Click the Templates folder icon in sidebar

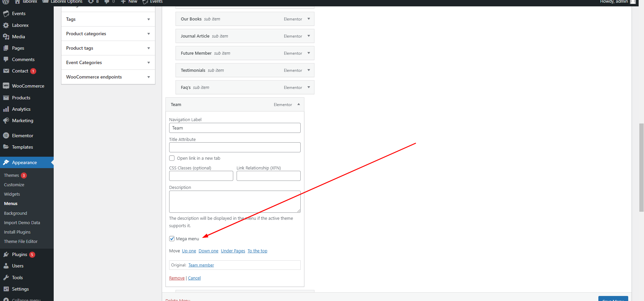[6, 147]
